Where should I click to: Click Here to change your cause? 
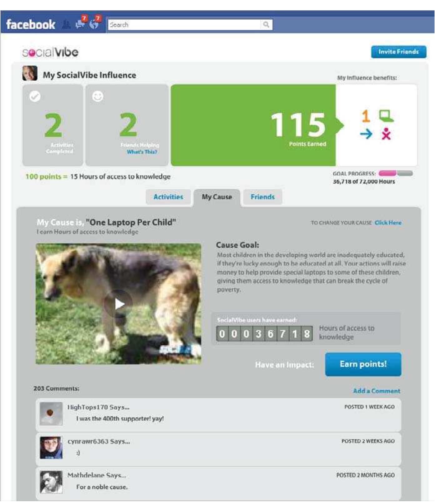388,223
